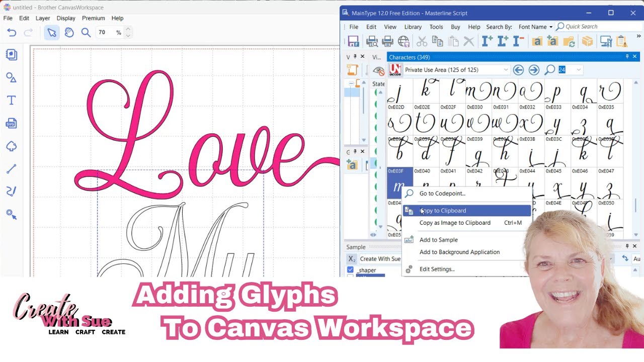Click the X2 subscript button in Sample panel
Screen dimensions: 644x362
click(352, 259)
